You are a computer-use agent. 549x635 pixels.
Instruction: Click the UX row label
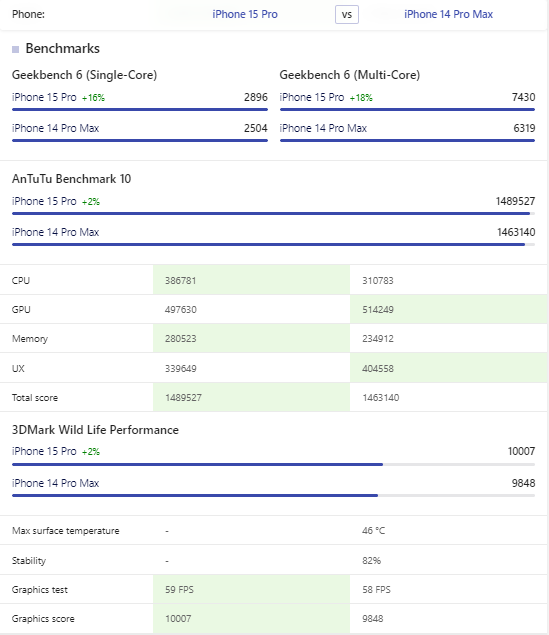(x=18, y=368)
